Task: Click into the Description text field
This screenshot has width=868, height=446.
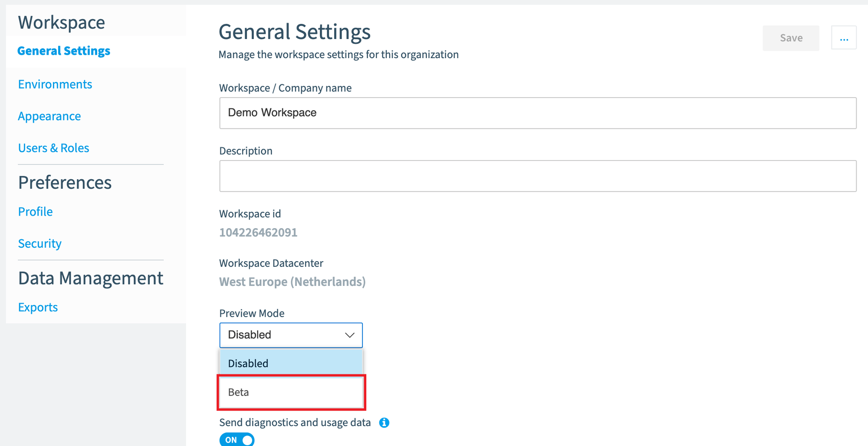Action: click(x=538, y=176)
